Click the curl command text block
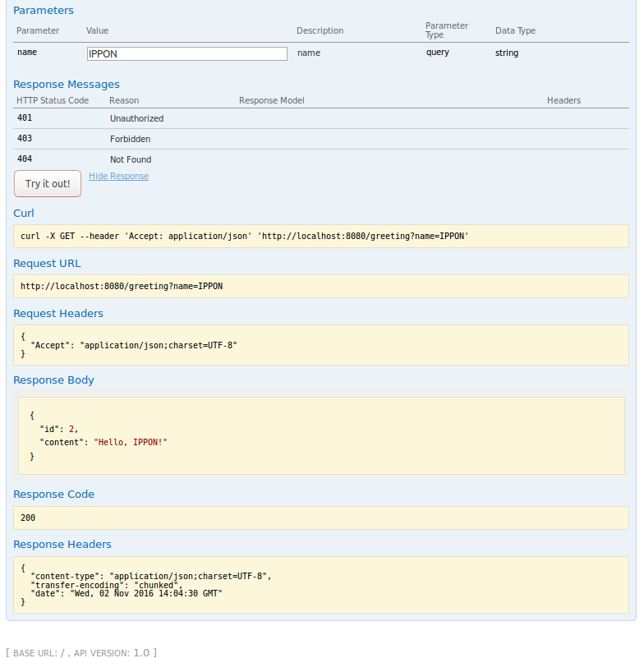Viewport: 644px width, 658px height. click(x=321, y=237)
